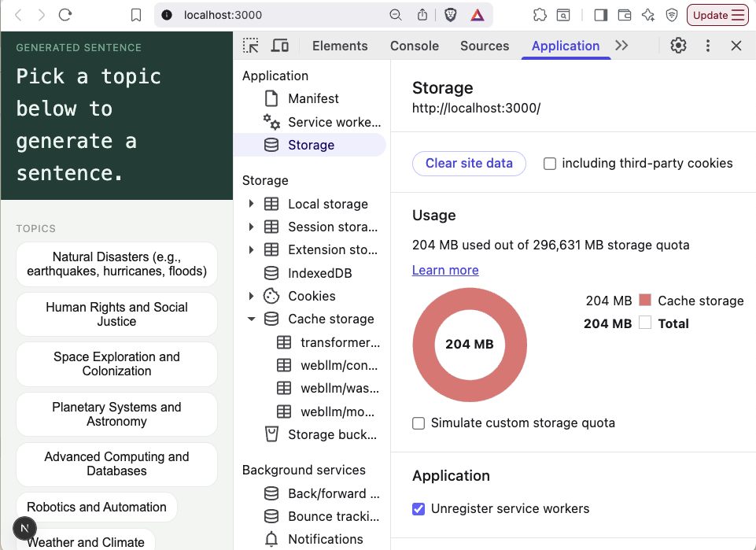Click the zoom magnifier icon in the address bar
Viewport: 756px width, 550px height.
point(396,15)
